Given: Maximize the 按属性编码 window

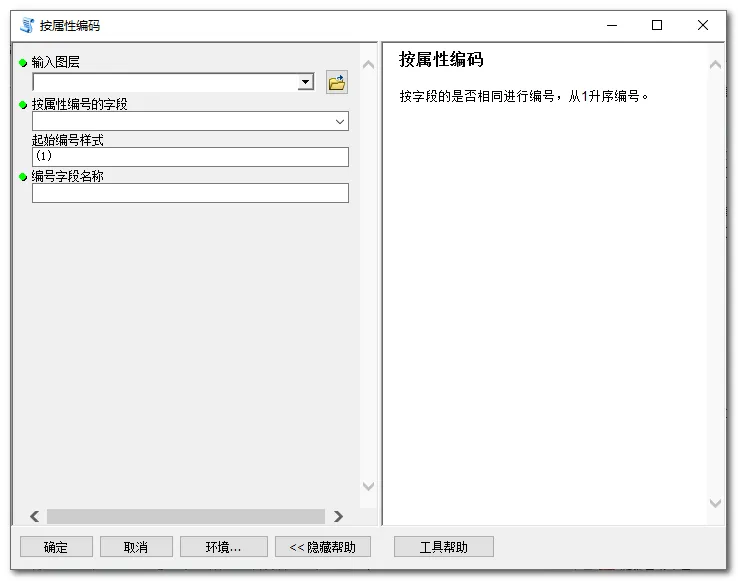Looking at the screenshot, I should 657,25.
